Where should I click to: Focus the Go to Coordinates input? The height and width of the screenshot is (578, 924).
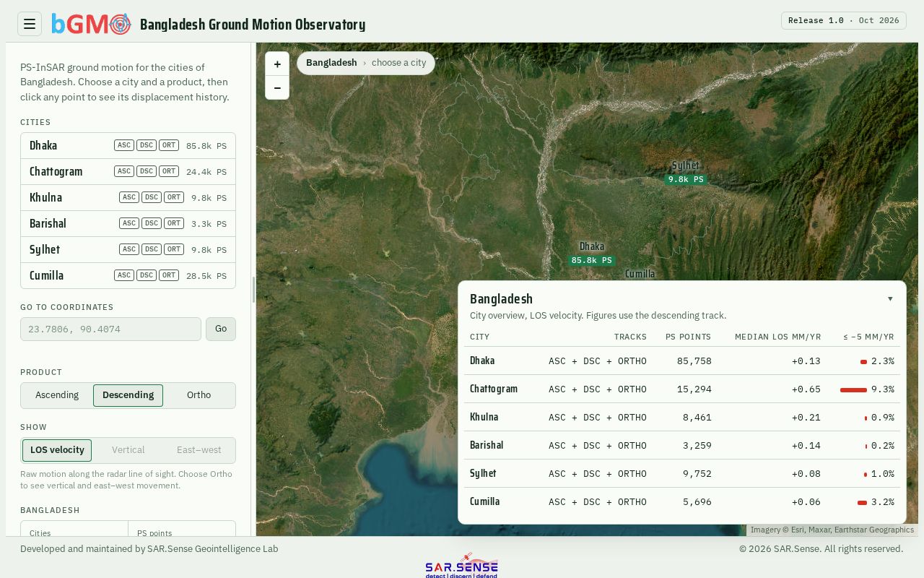tap(110, 329)
